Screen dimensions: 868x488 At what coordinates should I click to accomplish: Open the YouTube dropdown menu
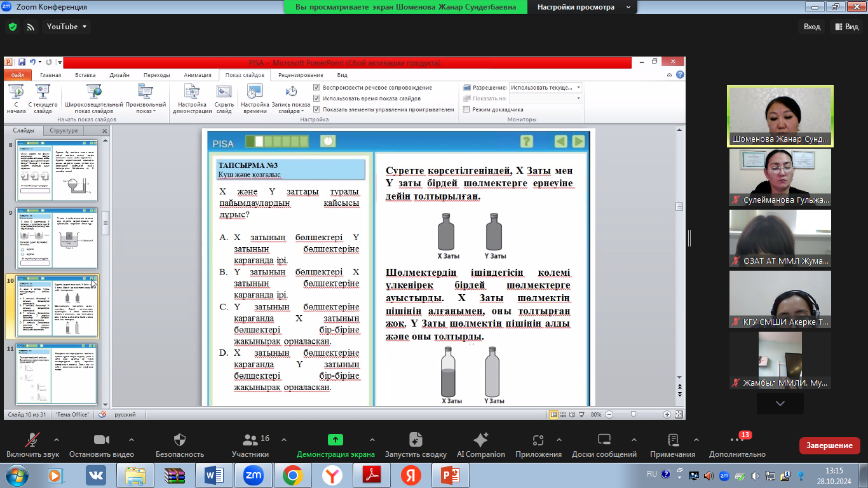click(67, 27)
